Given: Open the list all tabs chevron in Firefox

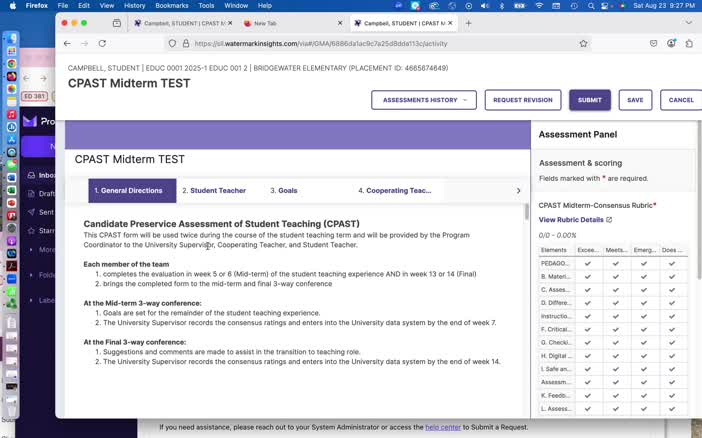Looking at the screenshot, I should pos(689,23).
